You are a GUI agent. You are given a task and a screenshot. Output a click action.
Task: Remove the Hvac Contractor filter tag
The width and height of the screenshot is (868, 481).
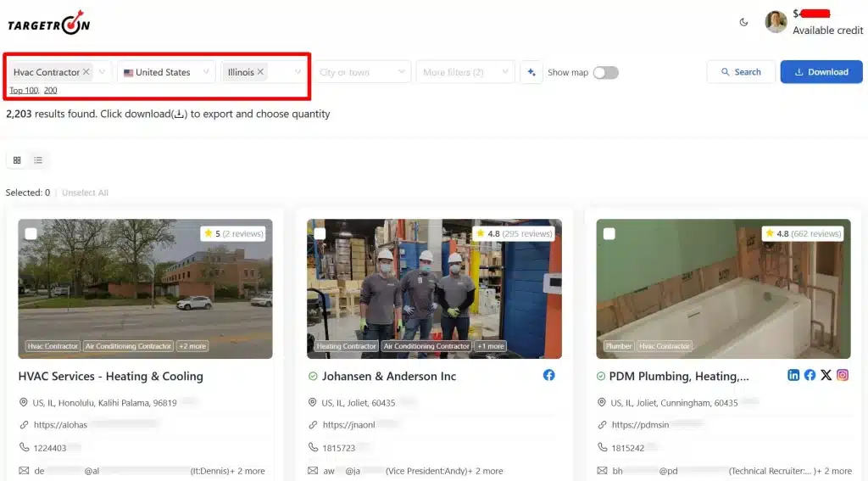point(86,72)
